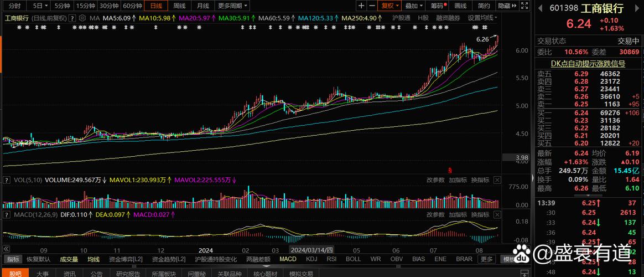The height and width of the screenshot is (277, 644).
Task: Enable 画线 drawing tools
Action: point(461,6)
